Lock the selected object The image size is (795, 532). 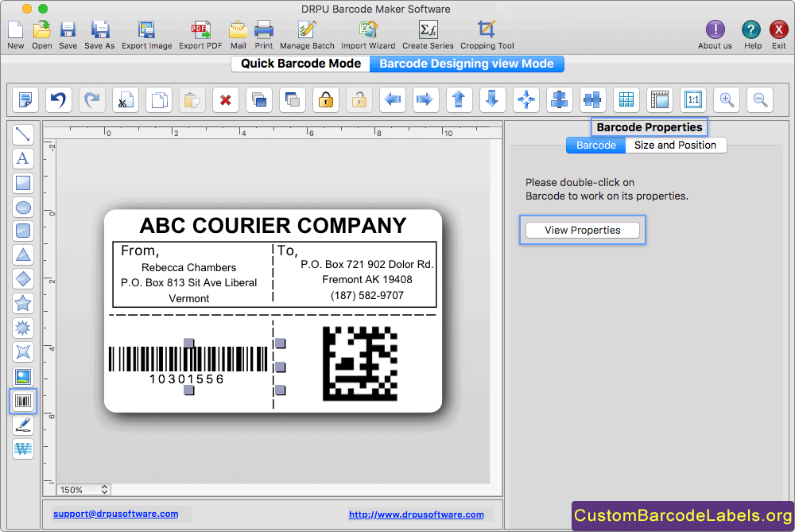325,99
